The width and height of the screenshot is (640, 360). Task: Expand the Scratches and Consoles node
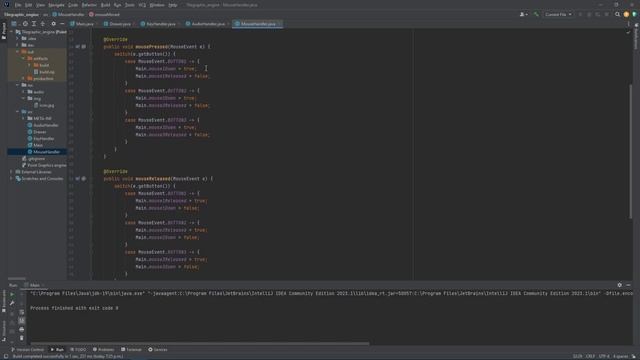[12, 178]
